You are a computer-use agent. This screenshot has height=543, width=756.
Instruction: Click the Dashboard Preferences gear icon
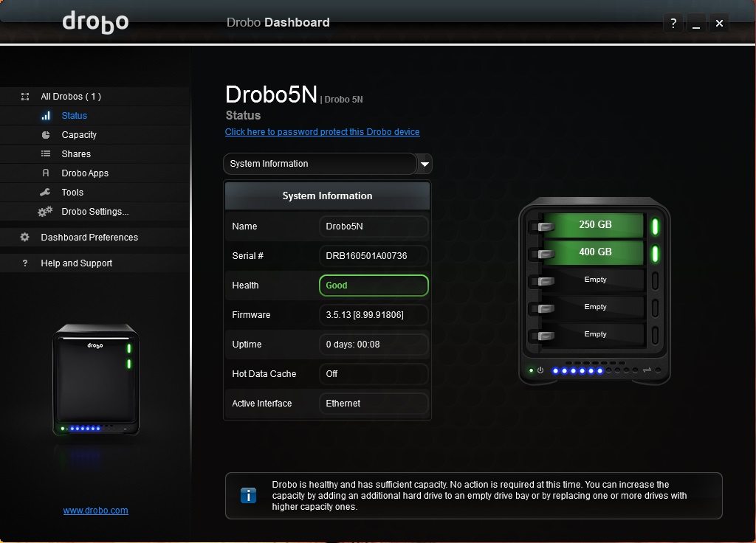click(x=24, y=237)
